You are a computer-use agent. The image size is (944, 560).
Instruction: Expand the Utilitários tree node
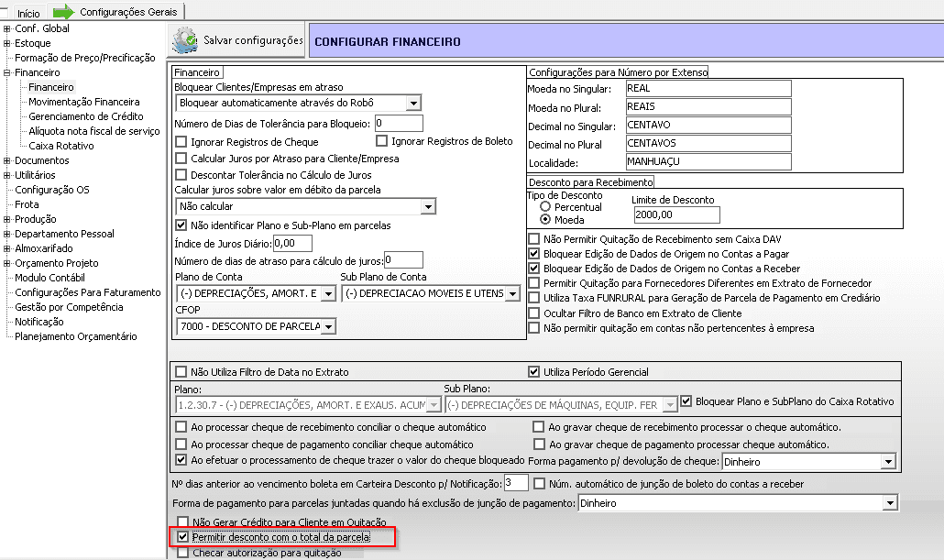click(6, 175)
